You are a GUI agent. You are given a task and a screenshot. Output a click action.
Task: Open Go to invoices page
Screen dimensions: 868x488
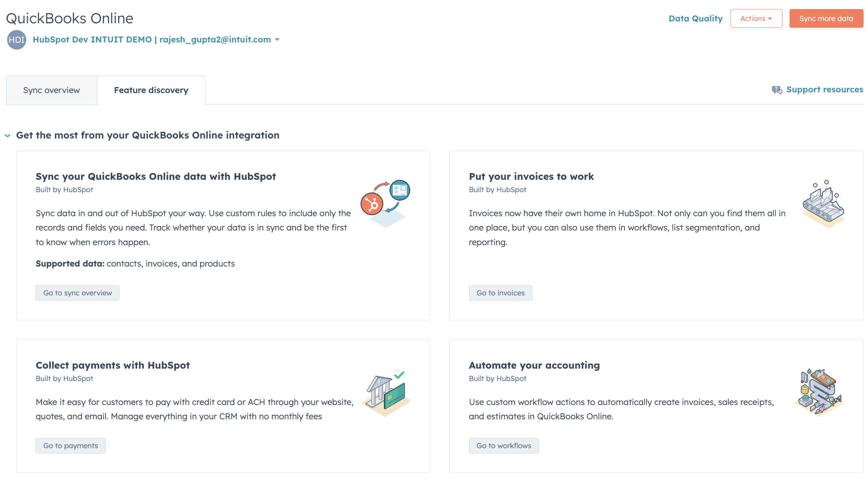coord(500,292)
